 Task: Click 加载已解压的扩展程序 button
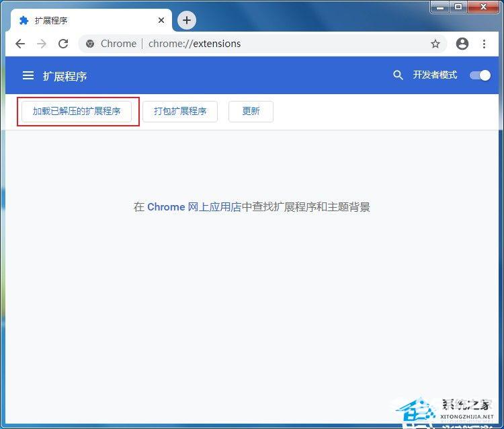(77, 111)
